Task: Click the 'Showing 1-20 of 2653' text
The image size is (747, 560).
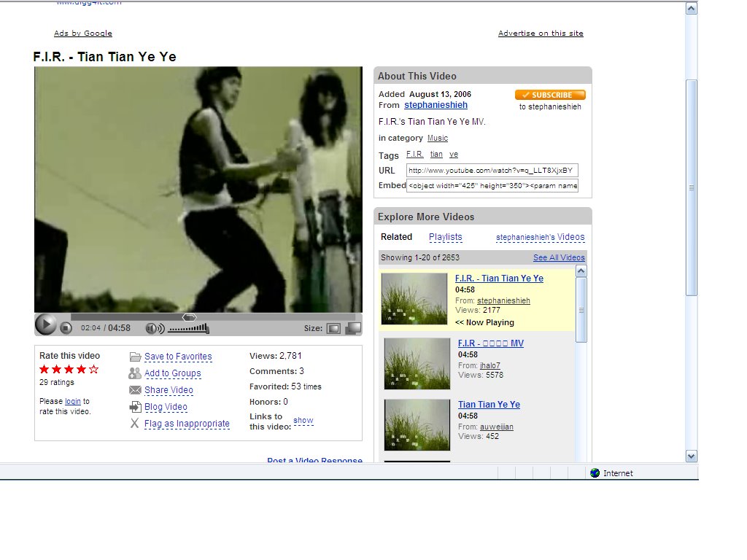Action: point(419,257)
